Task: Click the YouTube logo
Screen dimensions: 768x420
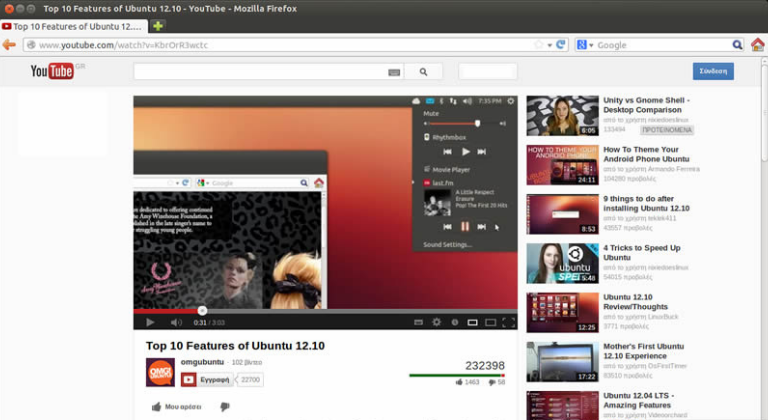Action: pos(52,71)
